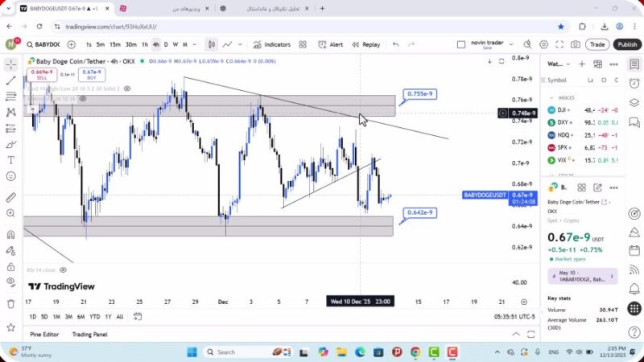Select the trend line drawing tool
Image resolution: width=644 pixels, height=362 pixels.
pos(11,80)
